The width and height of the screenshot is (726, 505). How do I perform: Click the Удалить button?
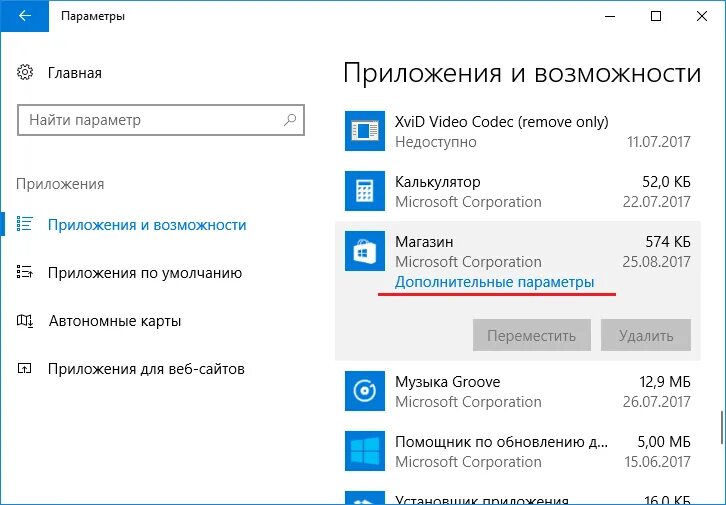[x=646, y=335]
